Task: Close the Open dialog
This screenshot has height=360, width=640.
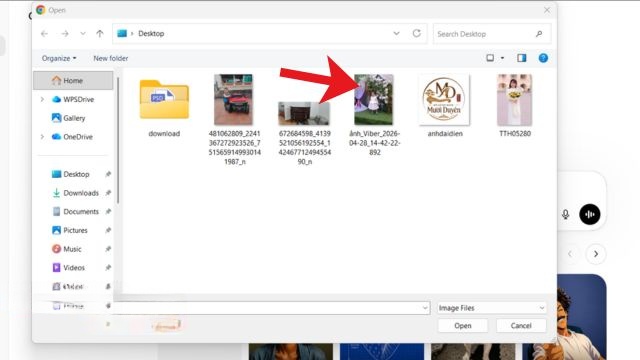Action: (x=547, y=10)
